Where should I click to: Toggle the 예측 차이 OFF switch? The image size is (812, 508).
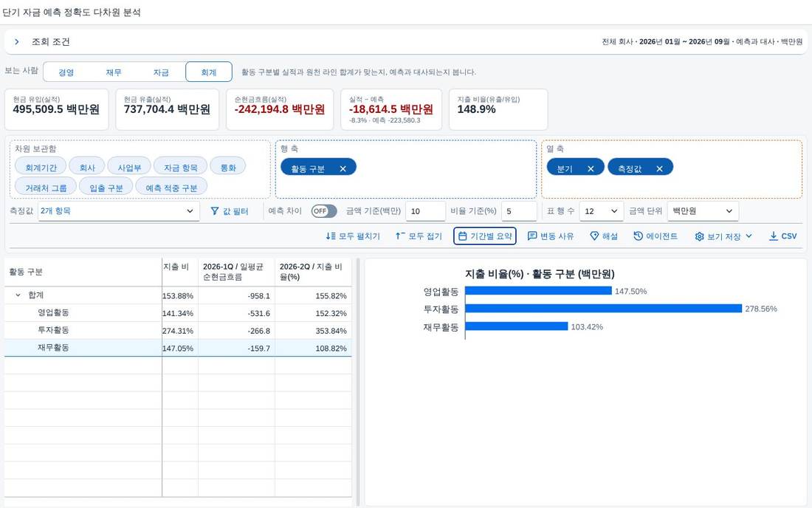[x=323, y=210]
